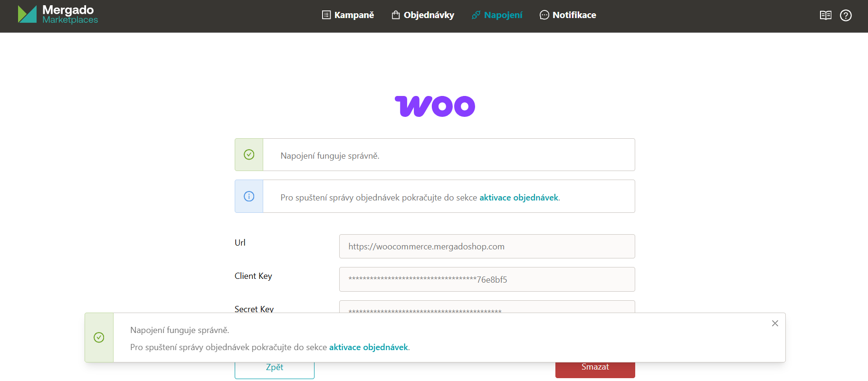Click the Client Key label
Screen dimensions: 868x381
(x=253, y=276)
